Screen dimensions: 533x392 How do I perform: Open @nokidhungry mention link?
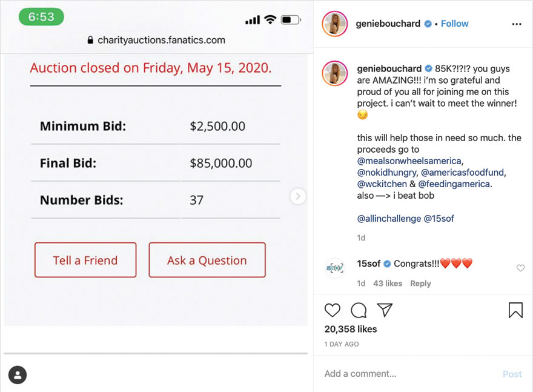tap(386, 173)
